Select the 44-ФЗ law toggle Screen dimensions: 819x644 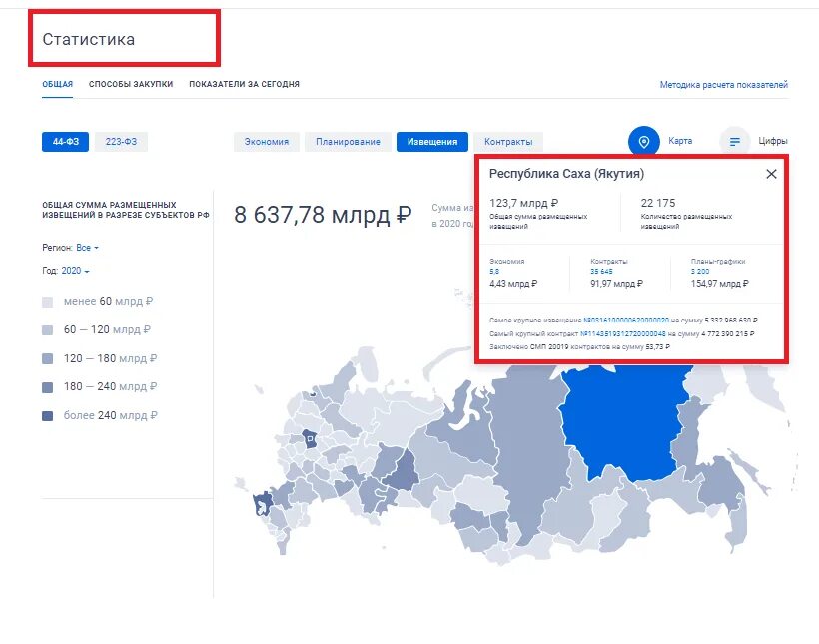click(x=65, y=142)
